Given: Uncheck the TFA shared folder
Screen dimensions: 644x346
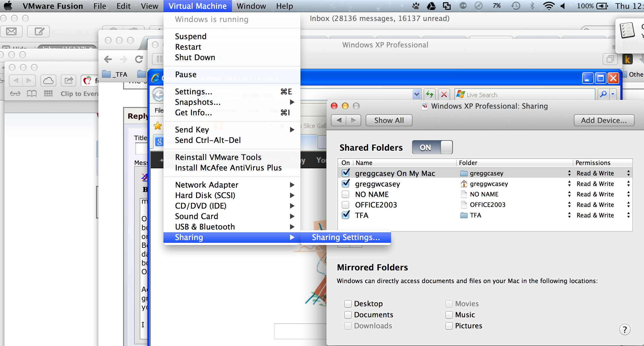Looking at the screenshot, I should click(345, 215).
